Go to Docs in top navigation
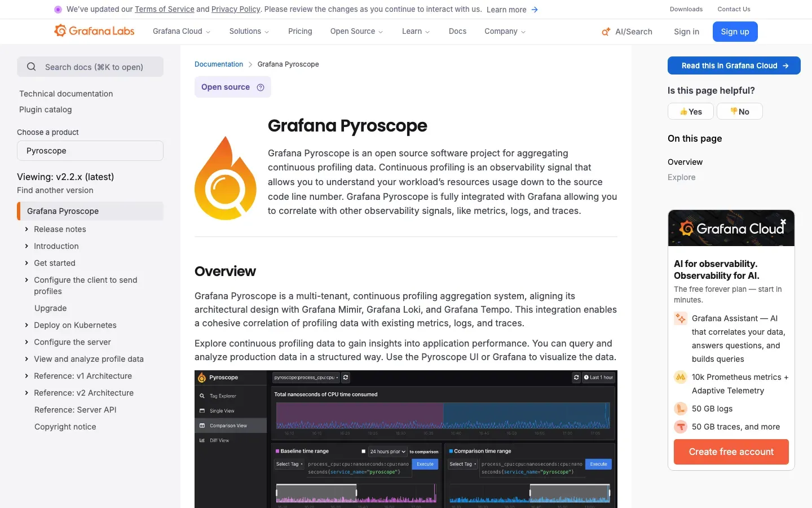Image resolution: width=812 pixels, height=508 pixels. point(457,32)
